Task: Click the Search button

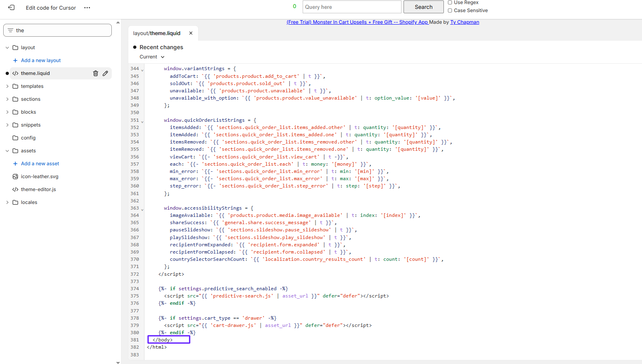Action: pyautogui.click(x=423, y=7)
